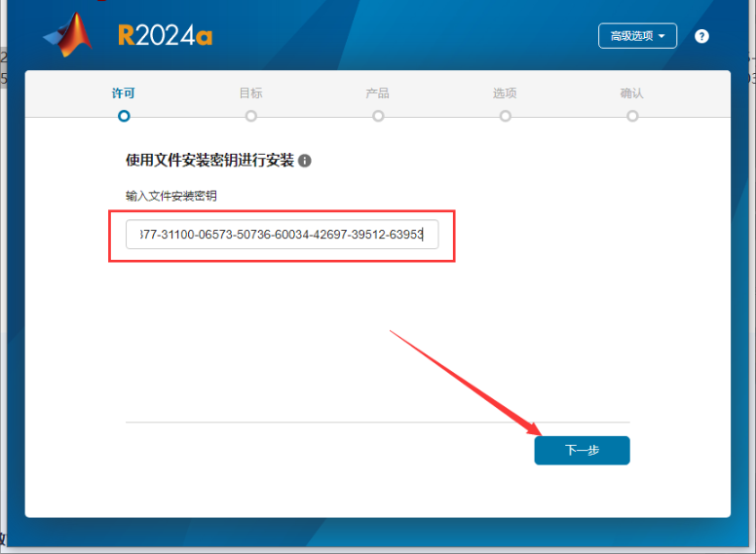Click the 确认 step circle marker

[x=632, y=116]
